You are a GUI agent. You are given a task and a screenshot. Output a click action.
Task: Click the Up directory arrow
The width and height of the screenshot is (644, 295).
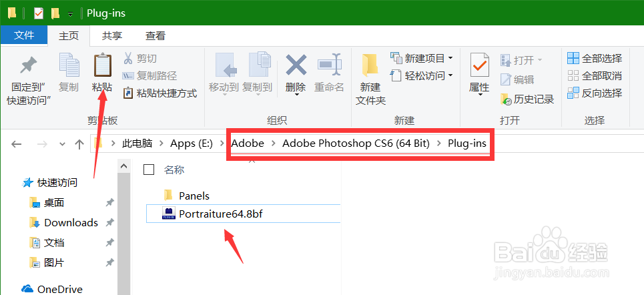click(x=79, y=143)
